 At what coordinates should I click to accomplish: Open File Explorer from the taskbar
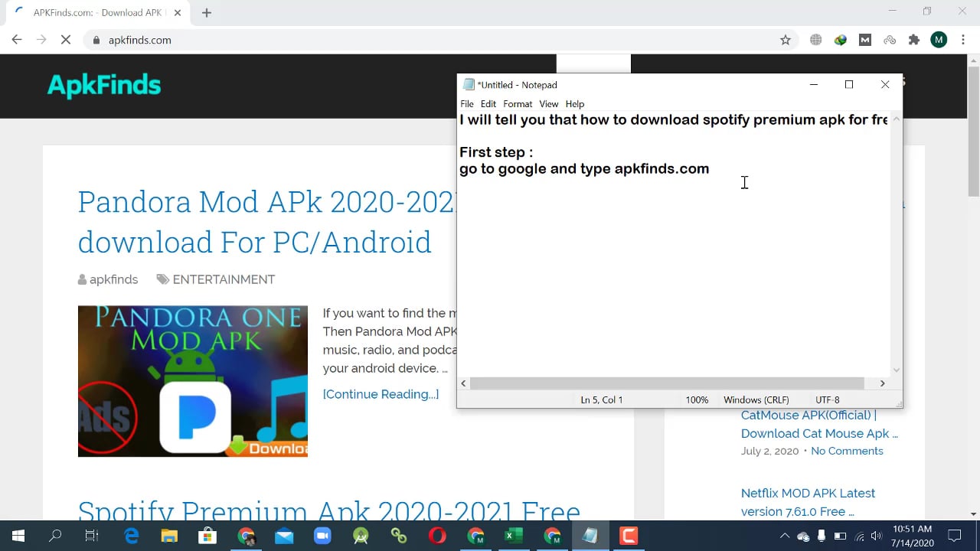click(169, 536)
